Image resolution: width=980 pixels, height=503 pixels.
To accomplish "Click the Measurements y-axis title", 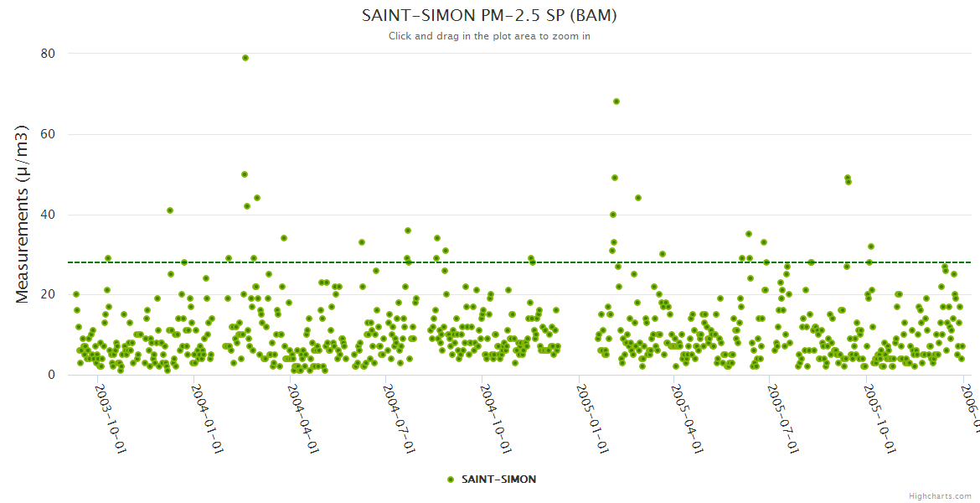I will [23, 214].
